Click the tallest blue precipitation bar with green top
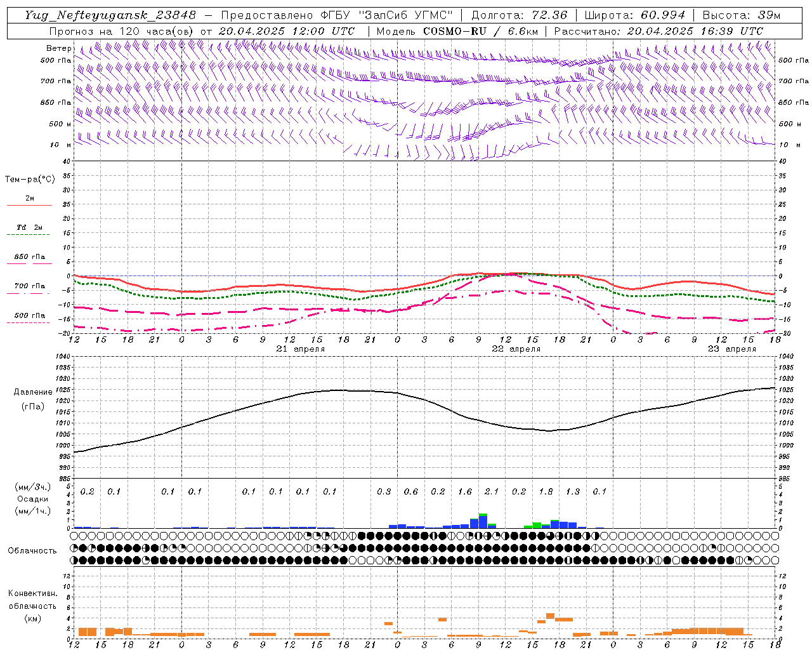 point(483,521)
